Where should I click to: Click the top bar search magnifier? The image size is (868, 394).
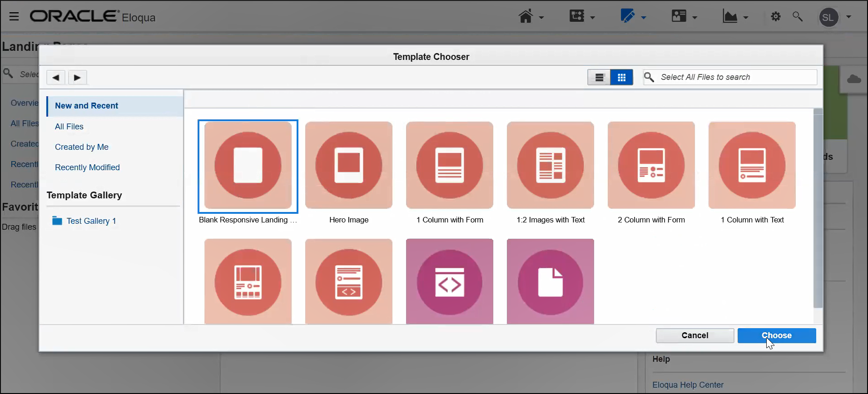click(798, 17)
